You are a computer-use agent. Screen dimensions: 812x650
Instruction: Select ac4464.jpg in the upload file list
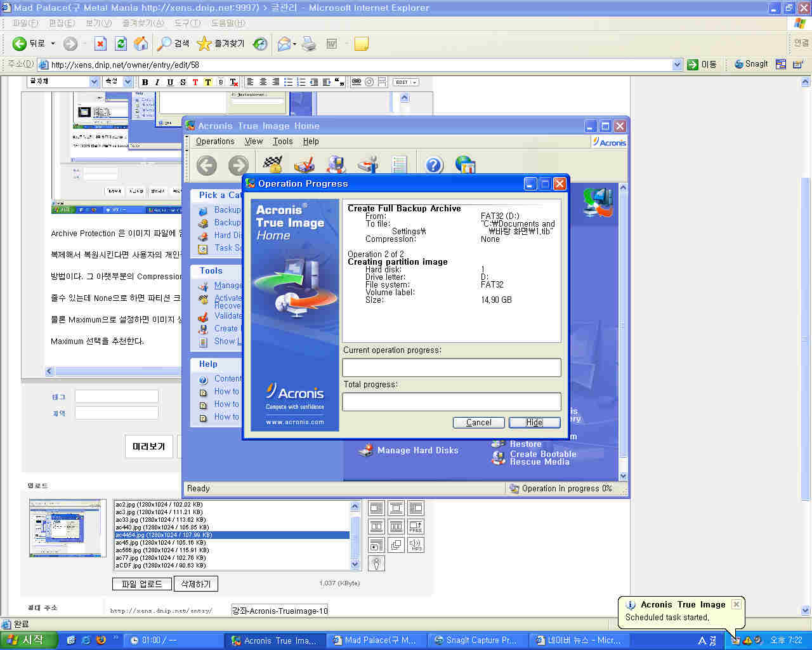tap(232, 535)
